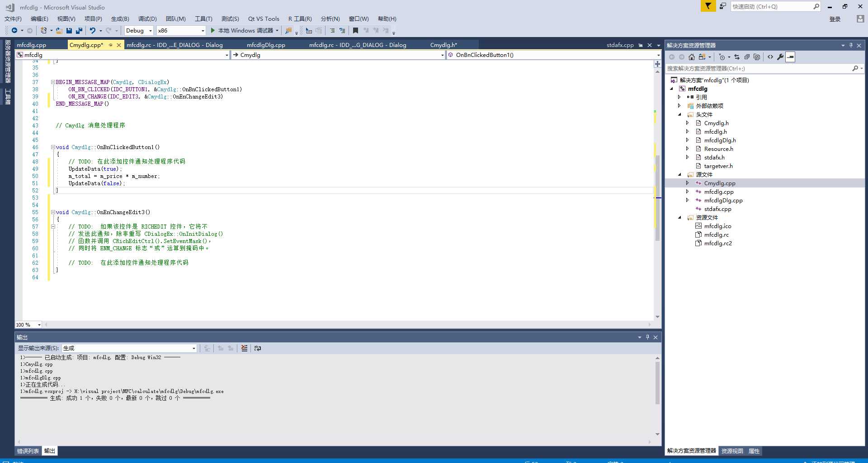
Task: Click the Open File folder icon
Action: (x=59, y=30)
